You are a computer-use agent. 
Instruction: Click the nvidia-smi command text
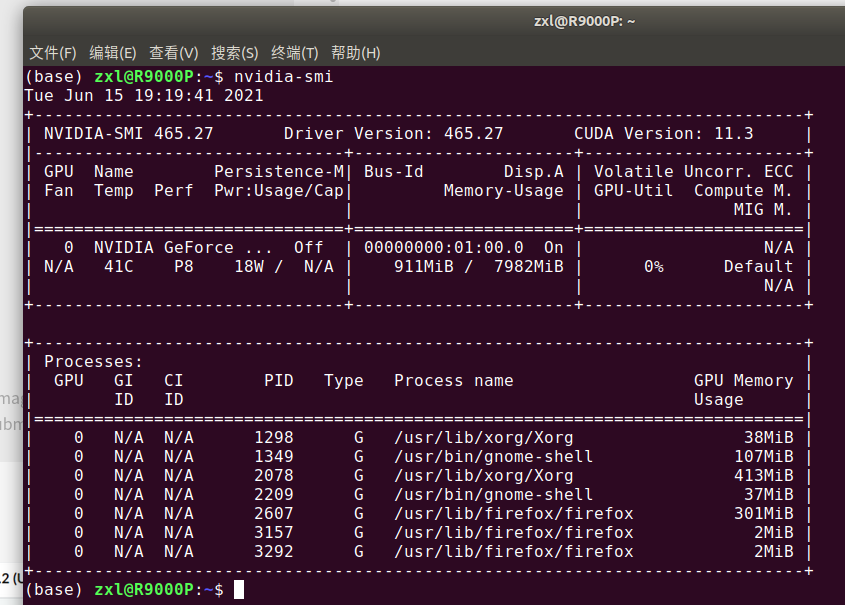click(x=283, y=77)
